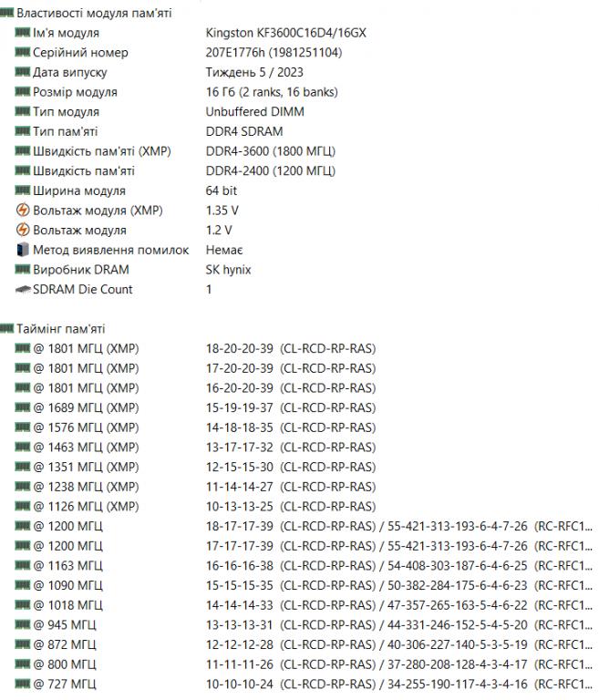
Task: Click the lightning icon beside Вольтаж модуля 1.2 V
Action: coord(23,231)
